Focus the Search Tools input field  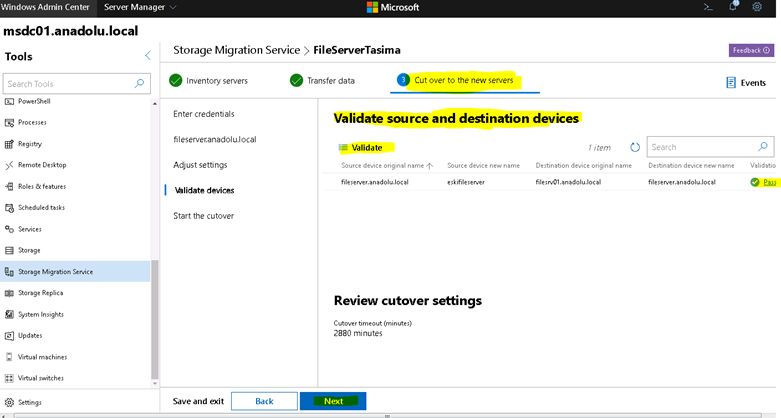point(76,84)
